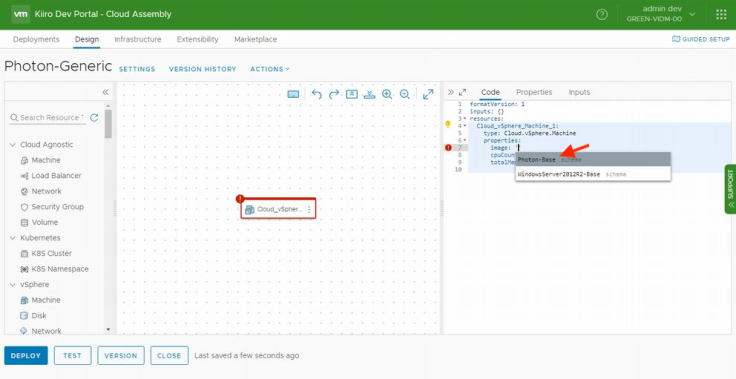This screenshot has height=379, width=736.
Task: Collapse the resource palette panel
Action: pos(106,92)
